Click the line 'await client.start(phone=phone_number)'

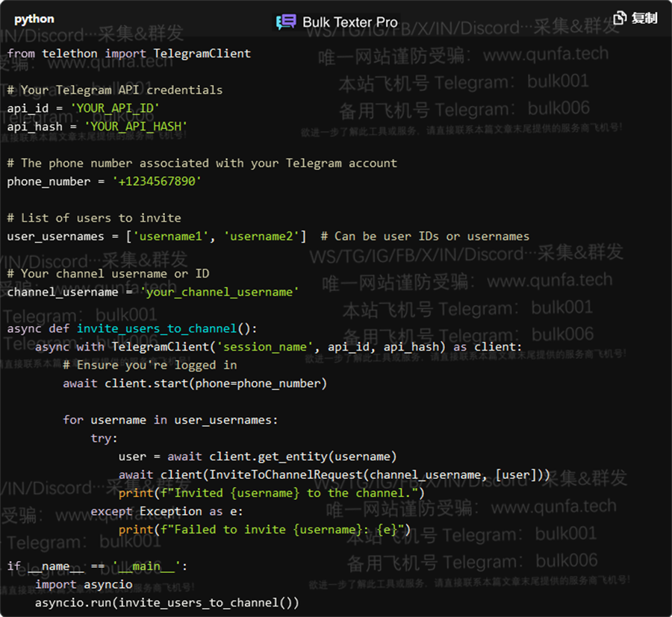[195, 383]
